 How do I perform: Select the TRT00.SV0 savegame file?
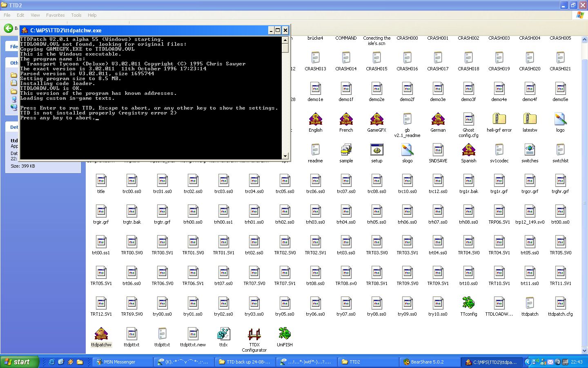(x=131, y=242)
